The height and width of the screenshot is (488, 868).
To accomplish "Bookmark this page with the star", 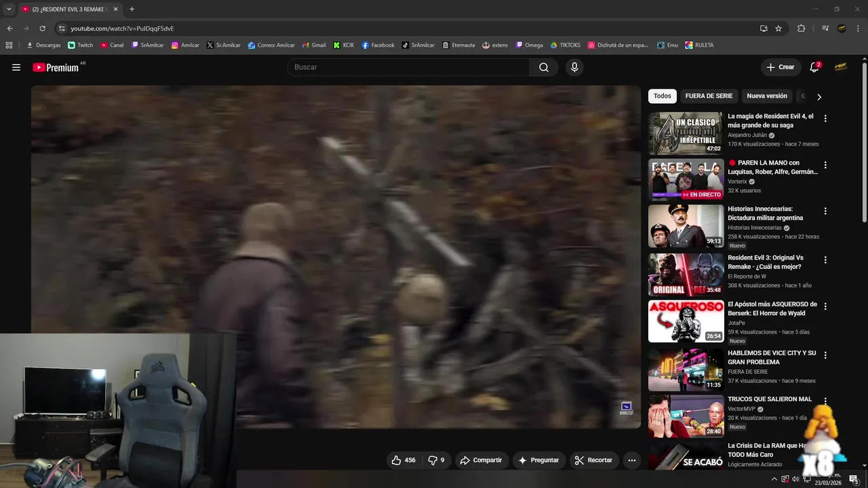I will (x=778, y=28).
